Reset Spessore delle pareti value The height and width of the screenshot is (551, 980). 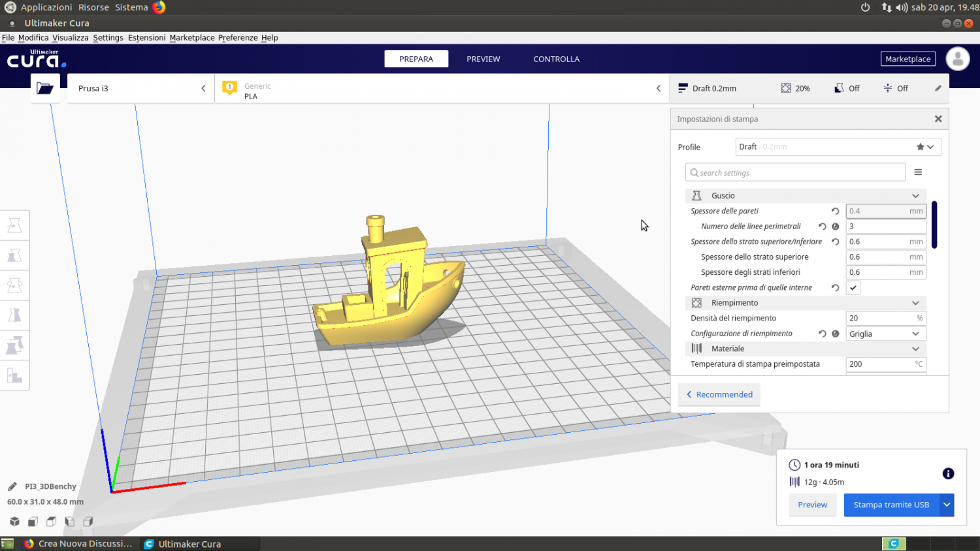click(x=835, y=211)
